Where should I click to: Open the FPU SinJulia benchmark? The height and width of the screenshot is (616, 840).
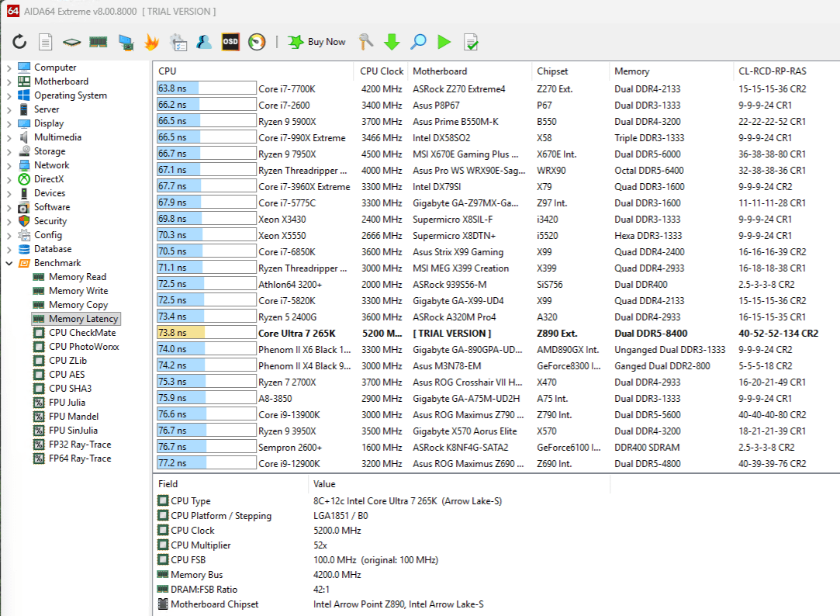coord(73,430)
